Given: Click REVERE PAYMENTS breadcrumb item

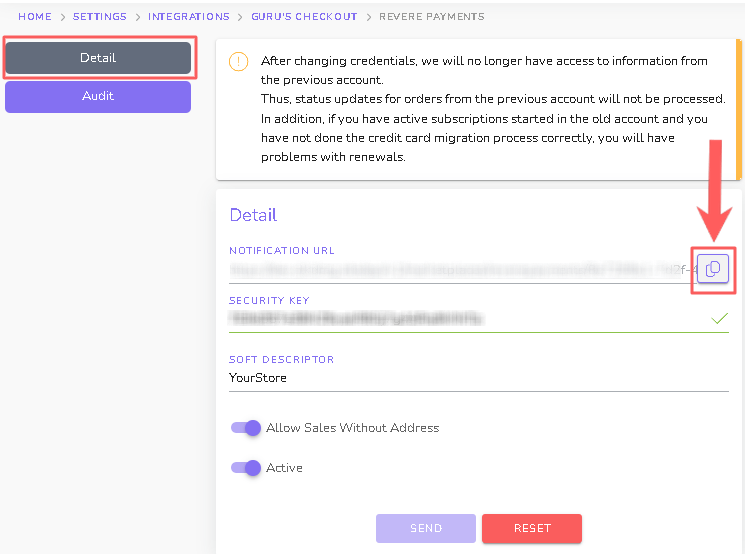Looking at the screenshot, I should coord(432,17).
